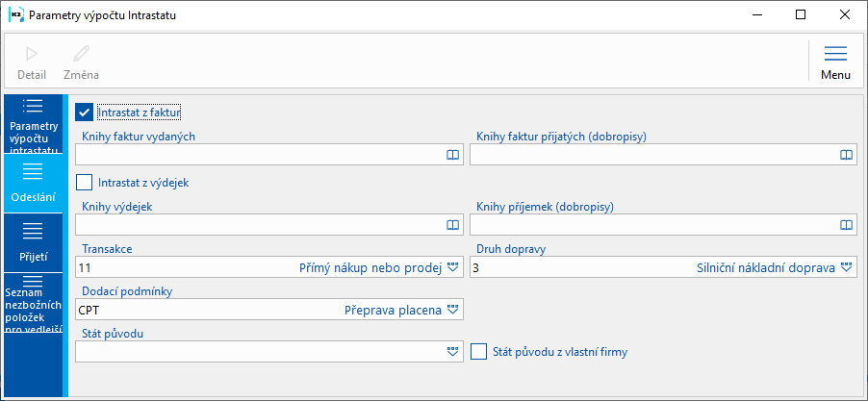Expand the Druh dopravy dropdown
The image size is (868, 401).
(845, 267)
